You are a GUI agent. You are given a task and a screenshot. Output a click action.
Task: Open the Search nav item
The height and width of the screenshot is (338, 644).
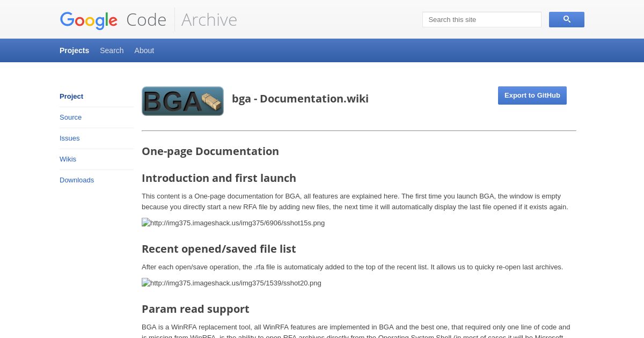tap(112, 50)
